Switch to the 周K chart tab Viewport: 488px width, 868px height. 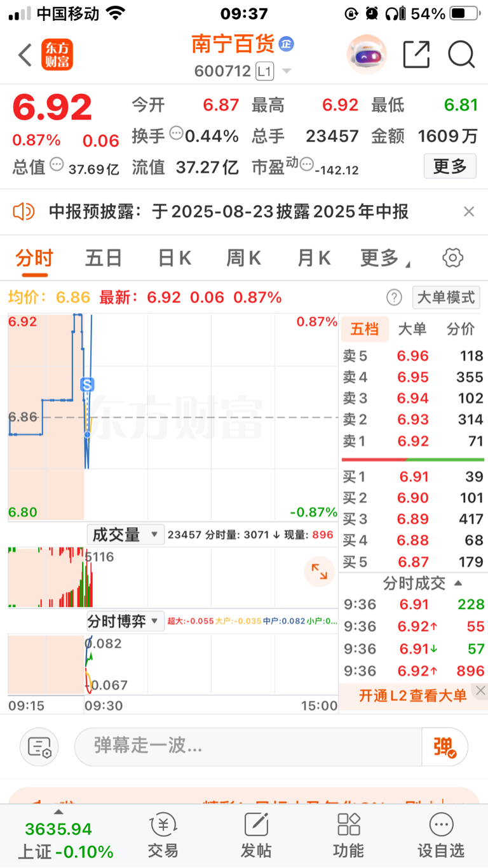244,258
